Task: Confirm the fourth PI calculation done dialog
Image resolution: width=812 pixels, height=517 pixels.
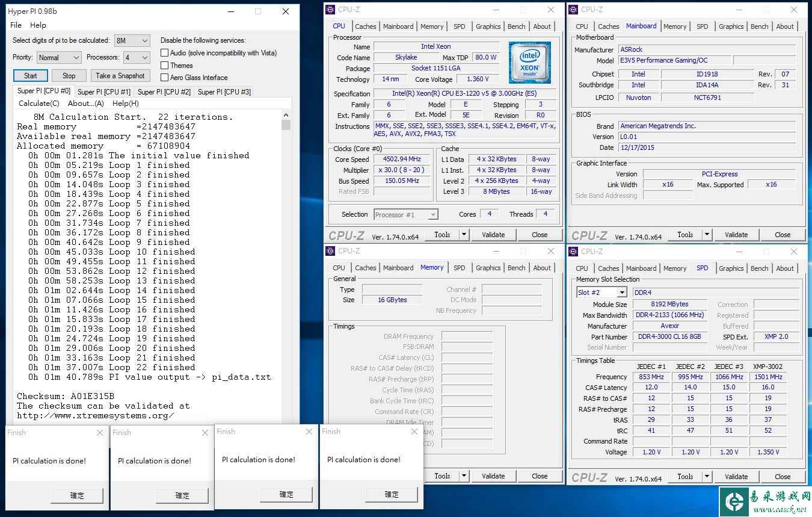Action: 392,494
